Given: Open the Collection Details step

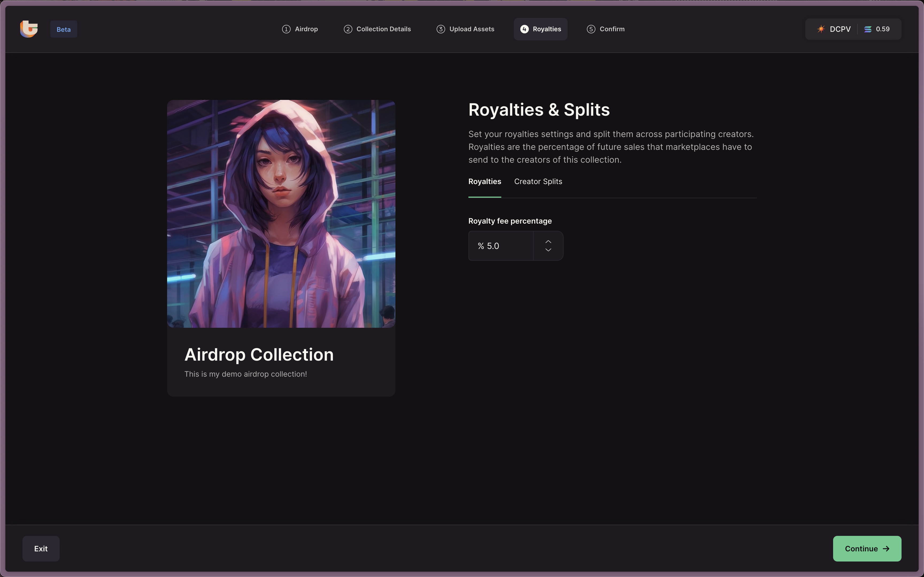Looking at the screenshot, I should [377, 29].
